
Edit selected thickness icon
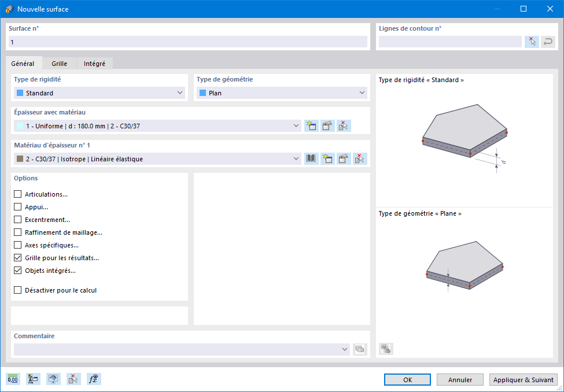(x=327, y=126)
